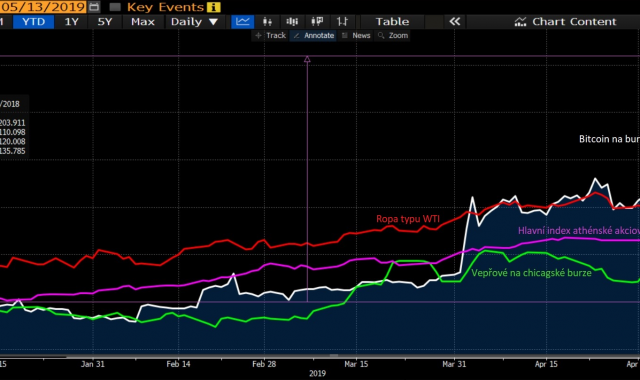Switch to candlestick chart icon

[267, 22]
